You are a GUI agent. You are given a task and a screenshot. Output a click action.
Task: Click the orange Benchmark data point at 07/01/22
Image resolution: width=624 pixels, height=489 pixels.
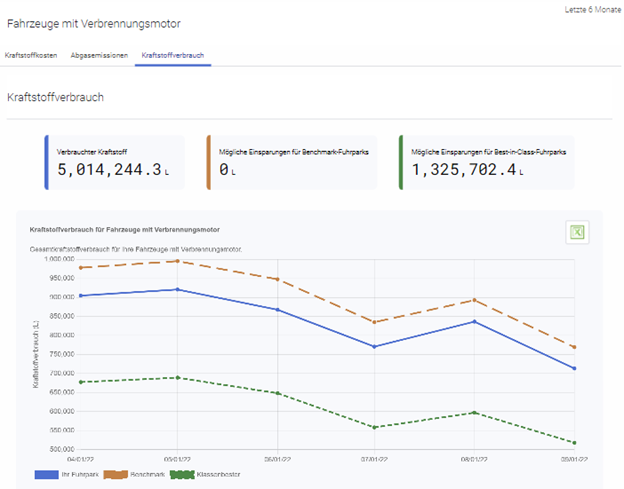click(x=375, y=322)
